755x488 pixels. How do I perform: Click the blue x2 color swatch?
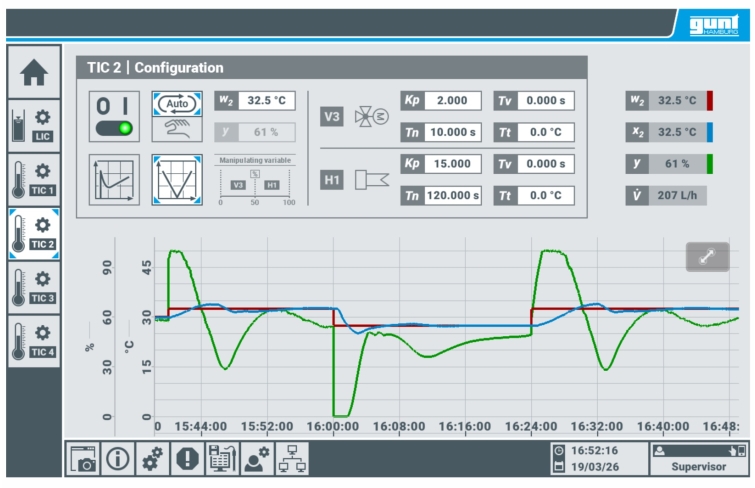click(710, 132)
